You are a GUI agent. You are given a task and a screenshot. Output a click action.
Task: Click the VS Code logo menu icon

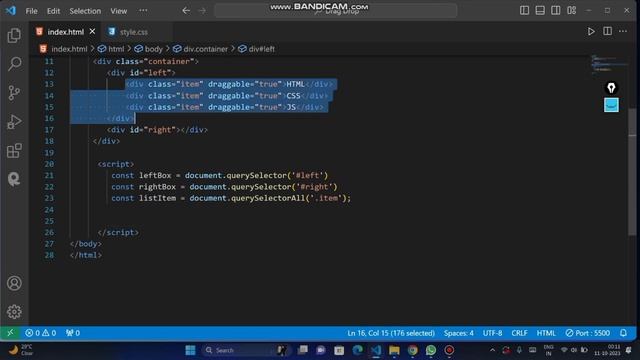click(x=11, y=11)
